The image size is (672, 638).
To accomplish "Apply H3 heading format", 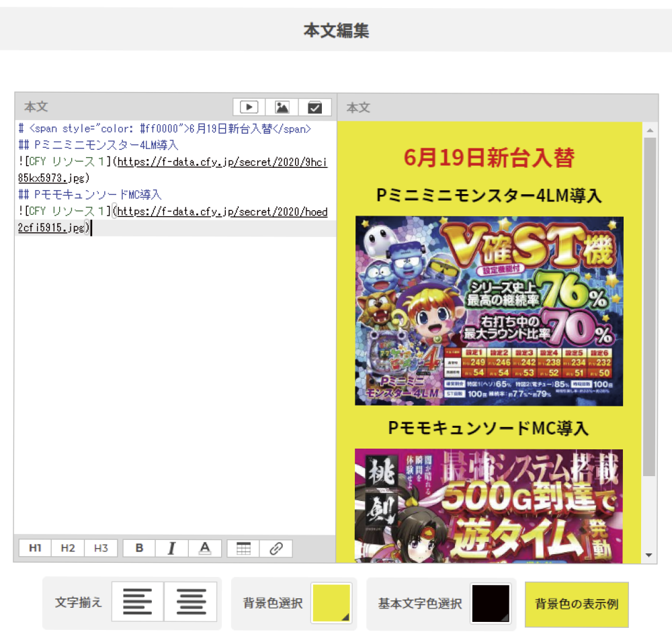I will [x=101, y=548].
